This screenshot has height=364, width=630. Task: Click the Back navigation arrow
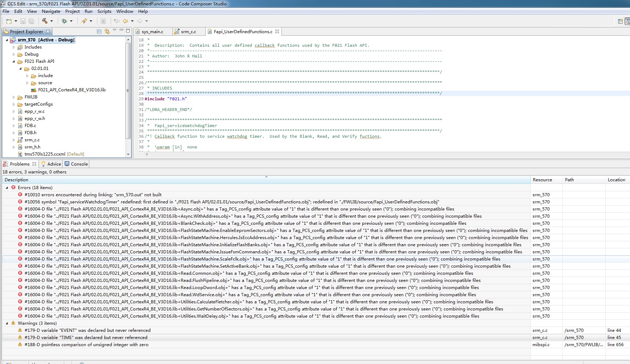125,21
